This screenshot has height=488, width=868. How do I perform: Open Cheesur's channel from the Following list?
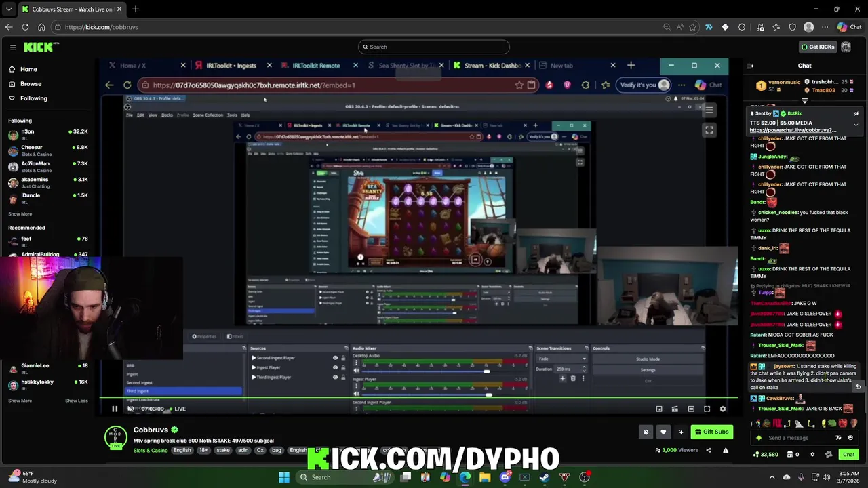pyautogui.click(x=47, y=150)
